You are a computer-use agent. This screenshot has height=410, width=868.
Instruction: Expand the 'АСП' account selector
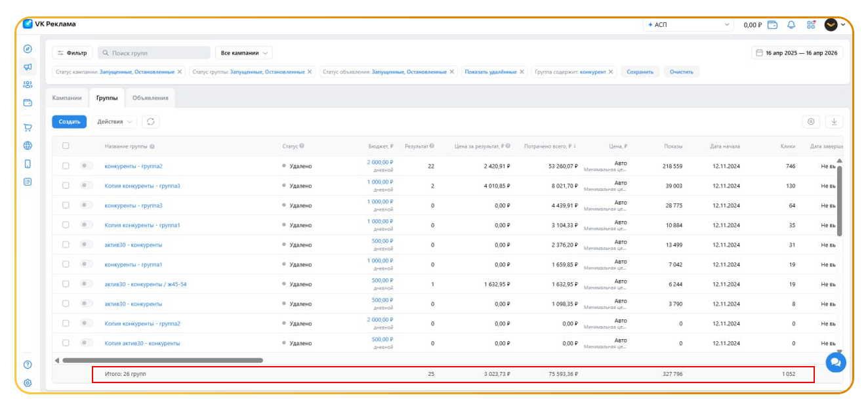pyautogui.click(x=688, y=25)
